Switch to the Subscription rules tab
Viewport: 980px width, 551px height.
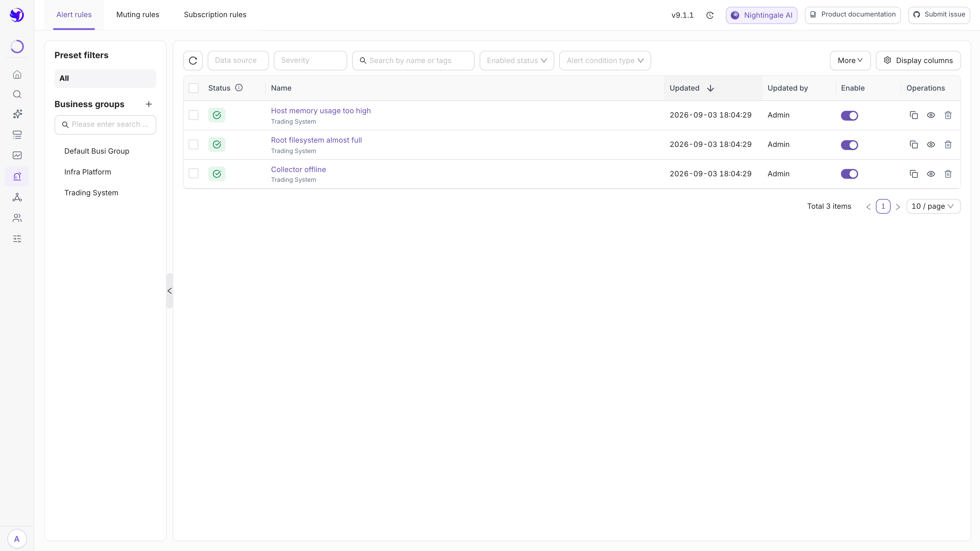[215, 14]
